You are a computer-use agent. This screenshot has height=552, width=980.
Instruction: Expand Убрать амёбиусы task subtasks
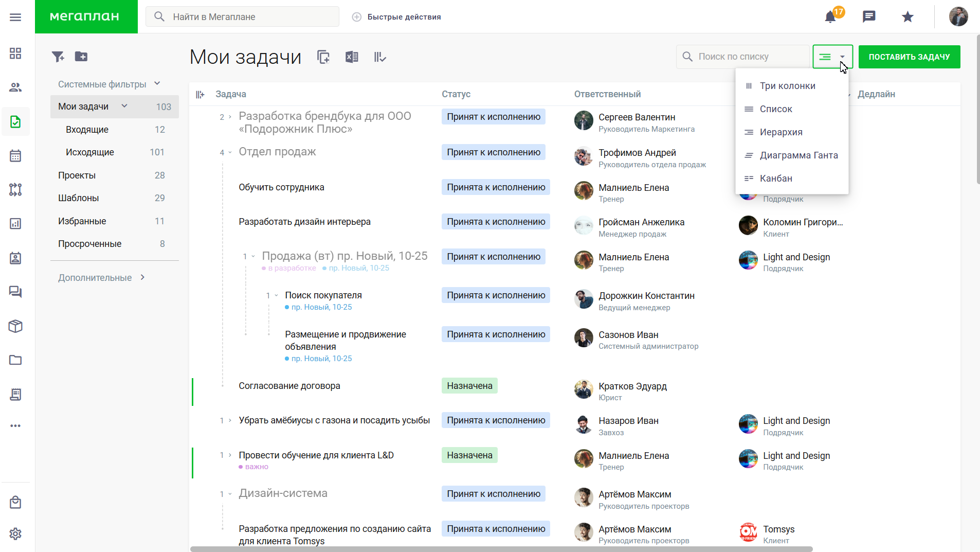tap(230, 420)
